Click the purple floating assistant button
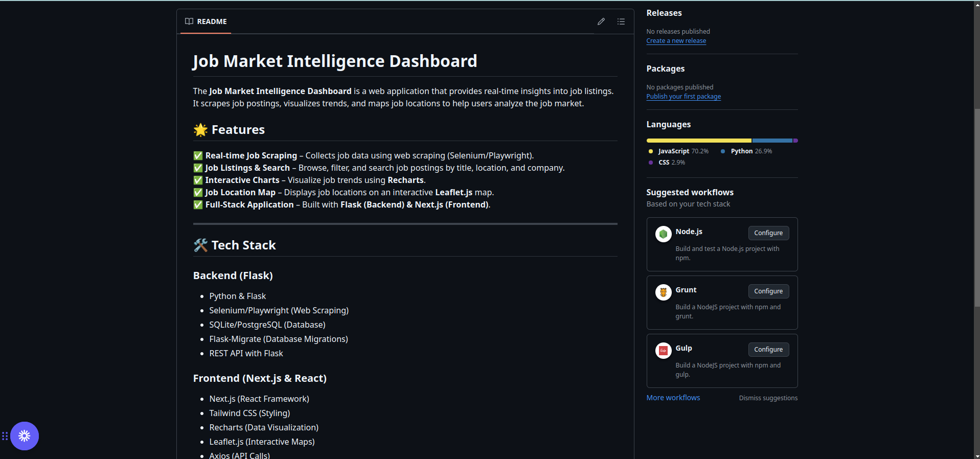980x459 pixels. [x=25, y=436]
